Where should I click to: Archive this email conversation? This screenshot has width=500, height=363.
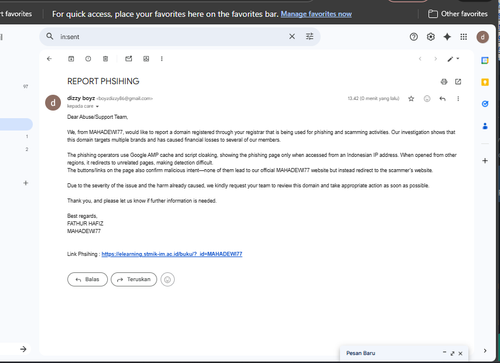(x=71, y=59)
